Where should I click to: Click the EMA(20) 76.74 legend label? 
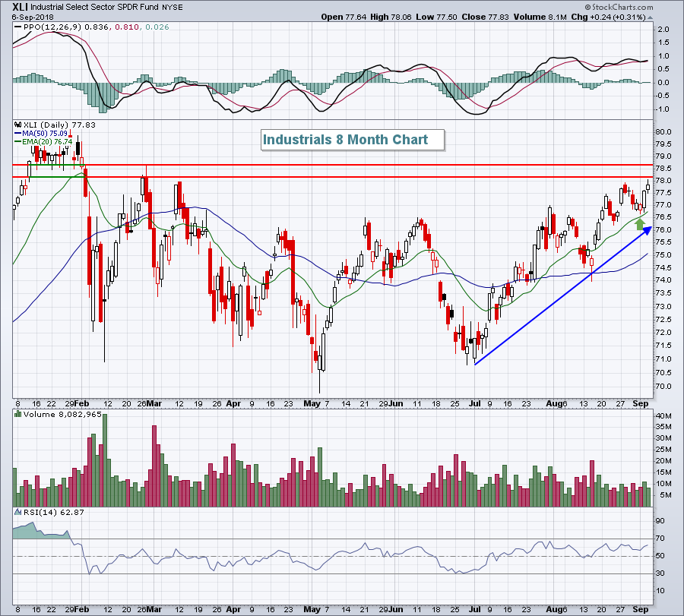pyautogui.click(x=47, y=142)
